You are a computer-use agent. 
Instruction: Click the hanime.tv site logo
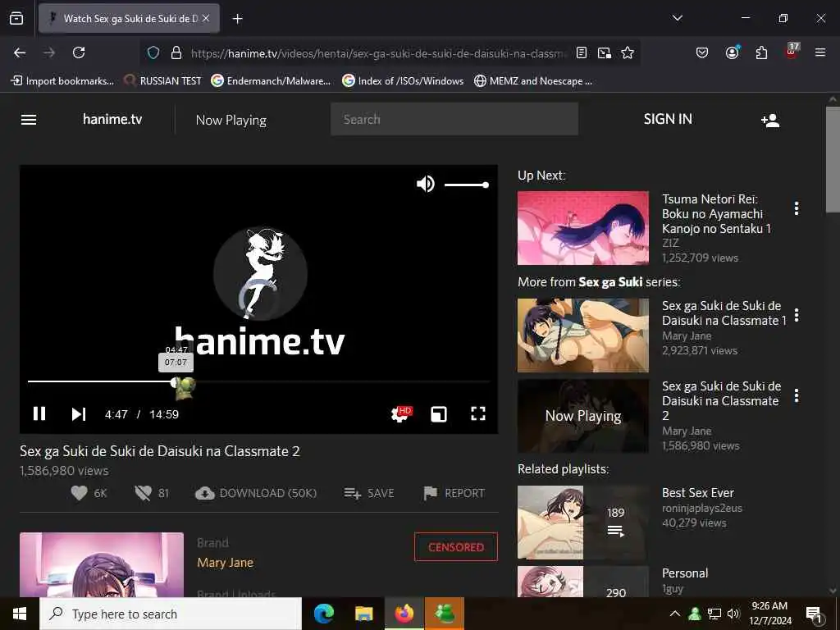click(x=112, y=119)
